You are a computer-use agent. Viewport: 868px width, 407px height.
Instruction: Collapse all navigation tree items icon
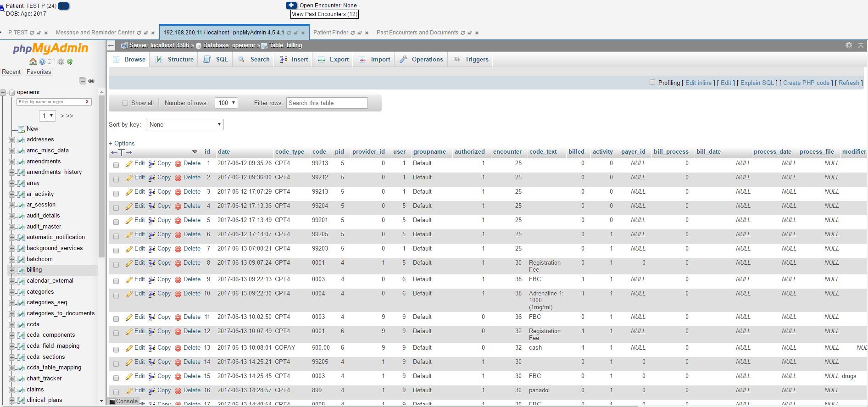[x=83, y=81]
